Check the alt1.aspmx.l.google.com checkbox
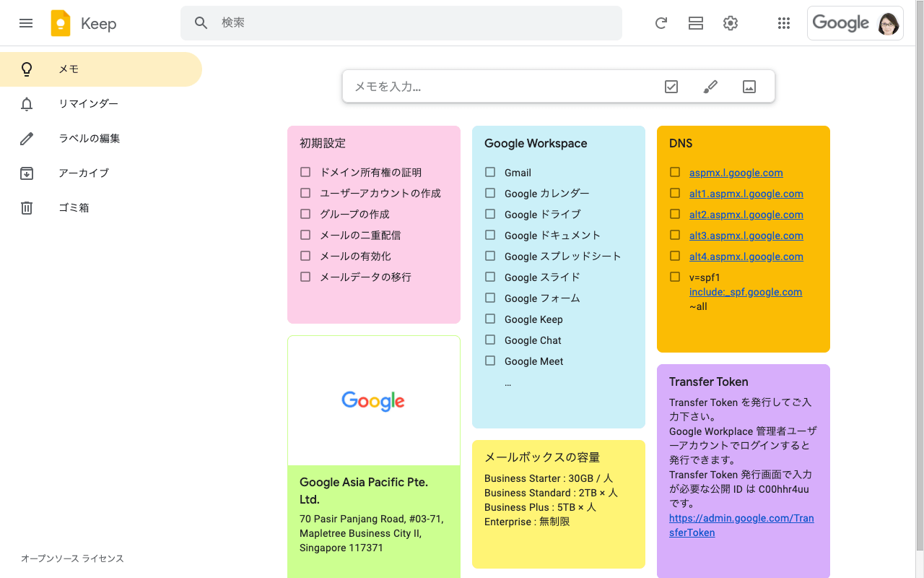This screenshot has height=578, width=924. click(x=675, y=193)
